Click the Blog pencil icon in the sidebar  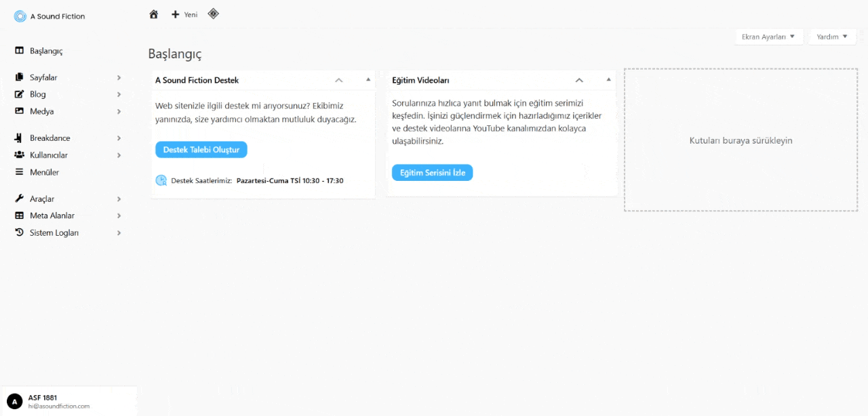tap(19, 94)
